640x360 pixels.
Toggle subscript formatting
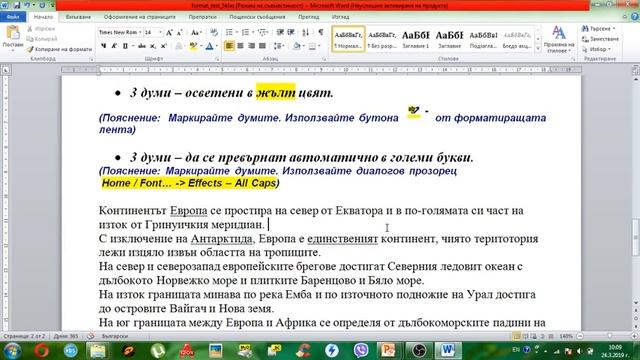(x=152, y=46)
